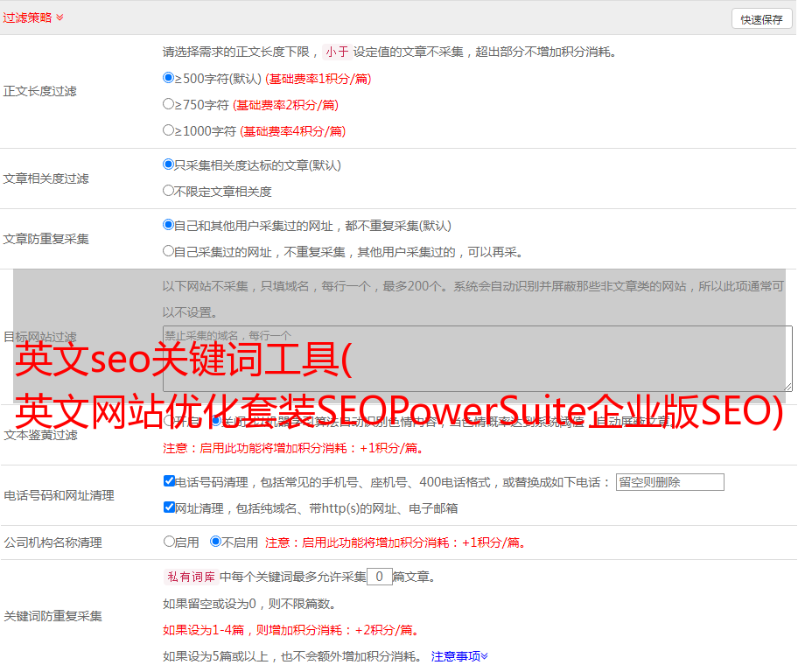The image size is (798, 672).
Task: Select the ≥500字符(默认) radio option
Action: pyautogui.click(x=168, y=77)
